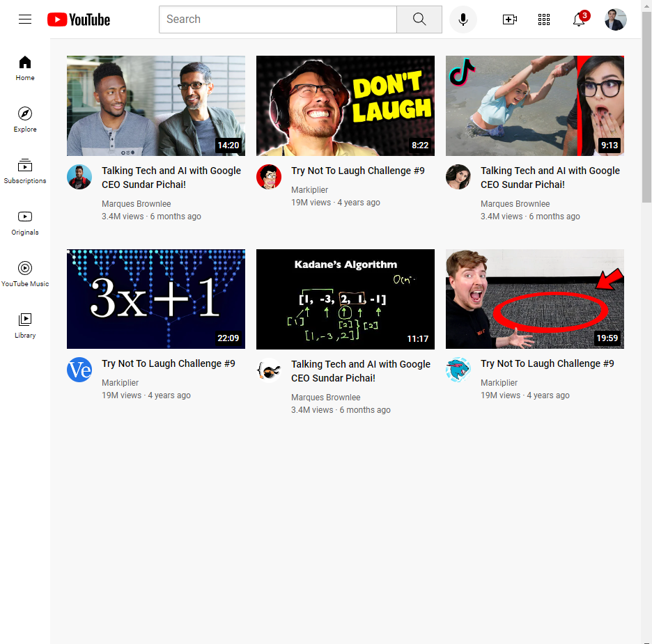Click the search magnifier button
Screen dimensions: 652x644
coord(419,19)
